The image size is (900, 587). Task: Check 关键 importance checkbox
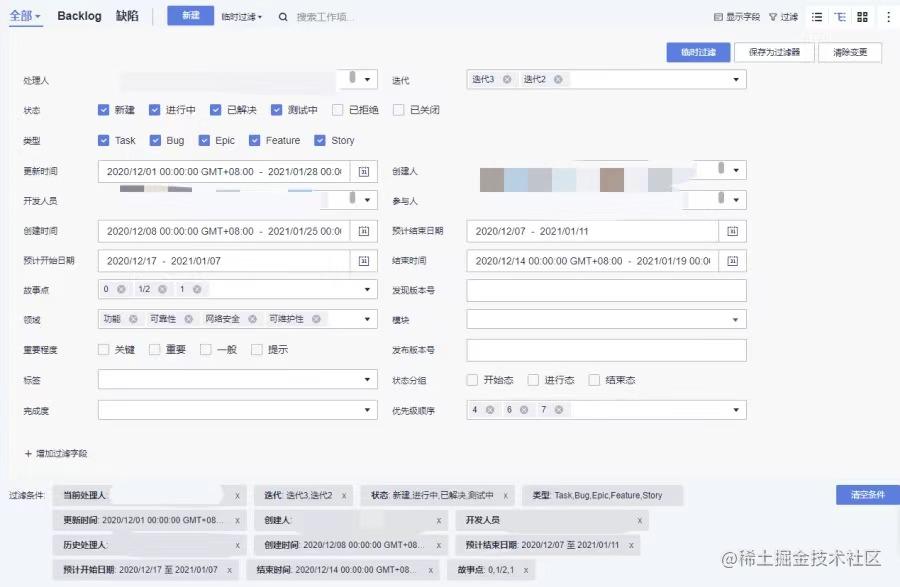103,349
